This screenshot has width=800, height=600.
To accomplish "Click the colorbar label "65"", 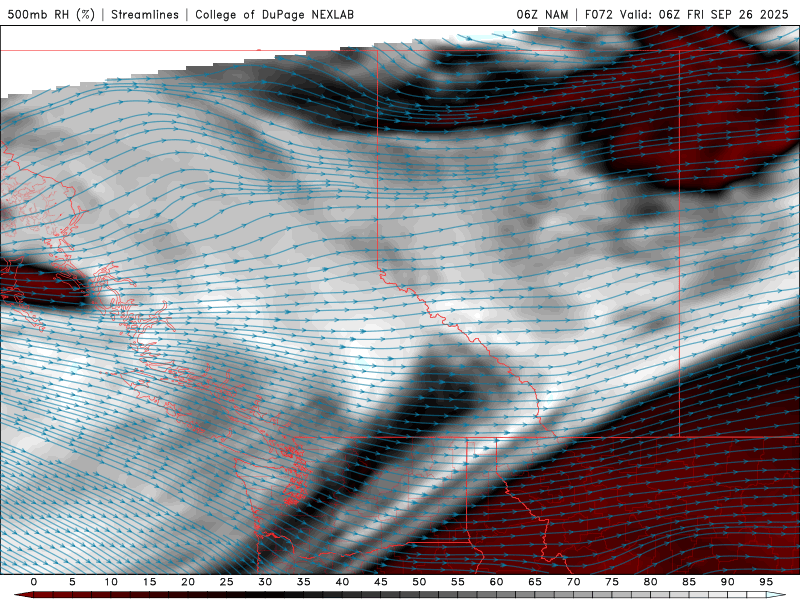I will 535,582.
